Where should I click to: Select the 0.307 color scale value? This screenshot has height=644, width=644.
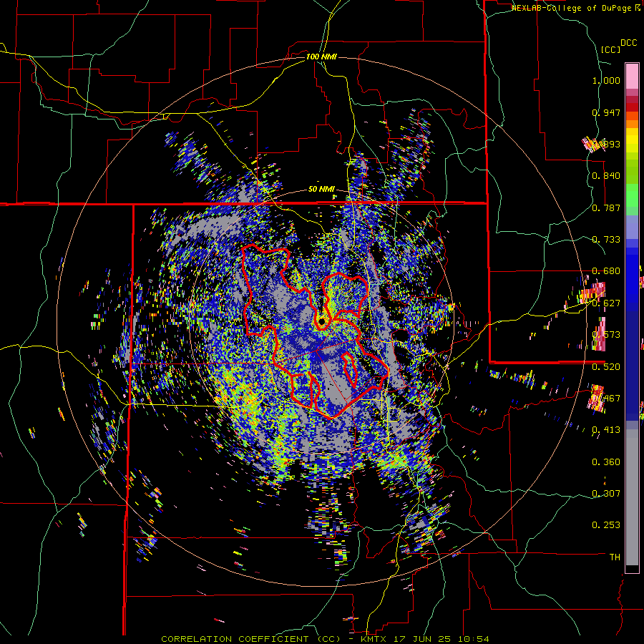pyautogui.click(x=606, y=494)
